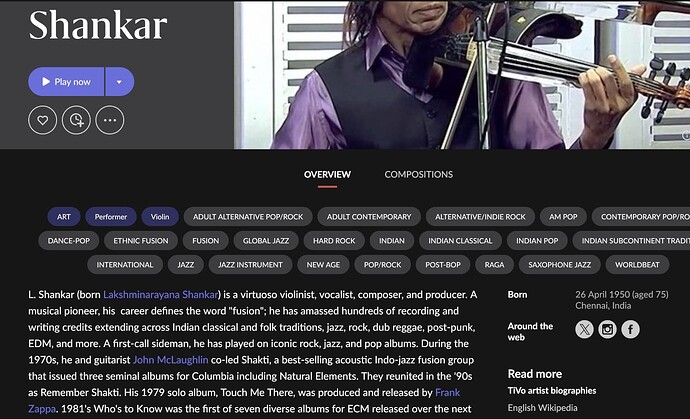Toggle the ART filter tag
Screen dimensions: 690x419
click(x=64, y=217)
